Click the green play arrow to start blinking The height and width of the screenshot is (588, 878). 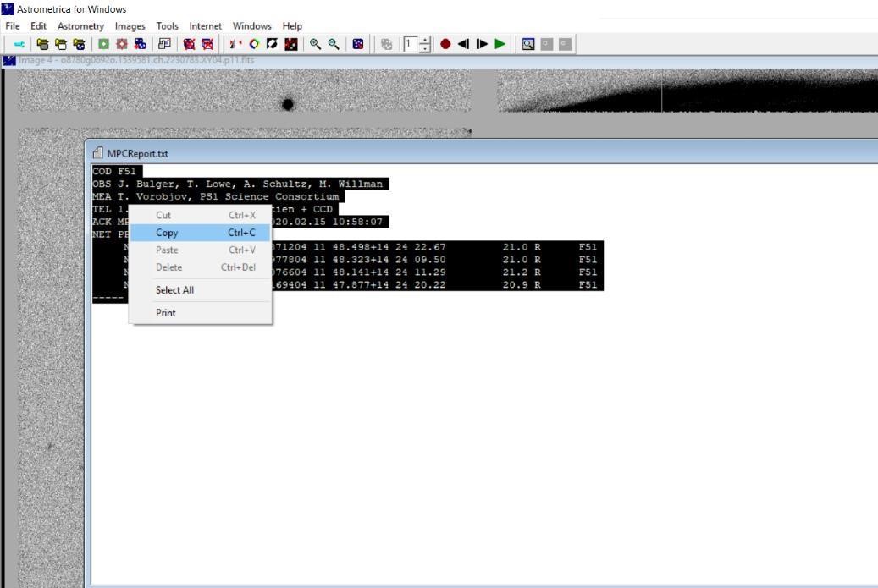coord(500,44)
